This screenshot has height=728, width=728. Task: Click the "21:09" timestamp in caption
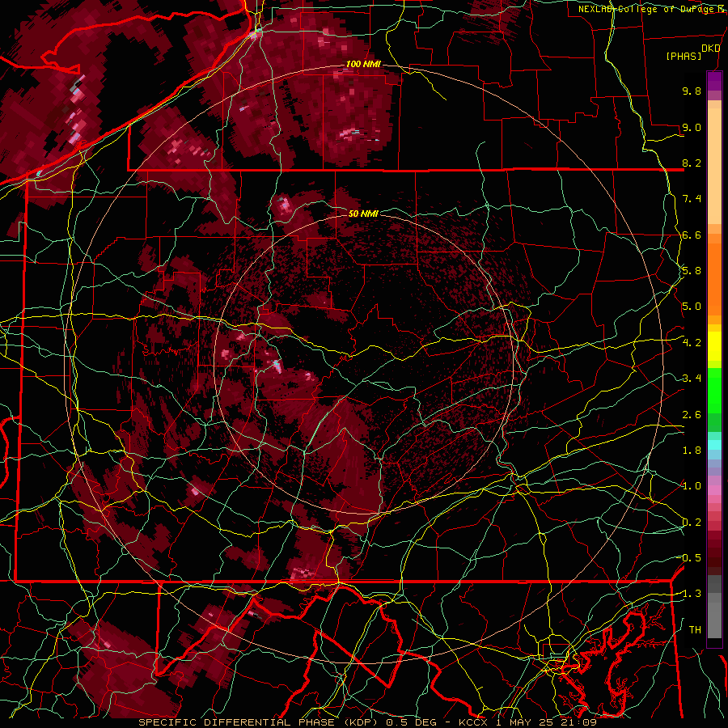[x=580, y=722]
